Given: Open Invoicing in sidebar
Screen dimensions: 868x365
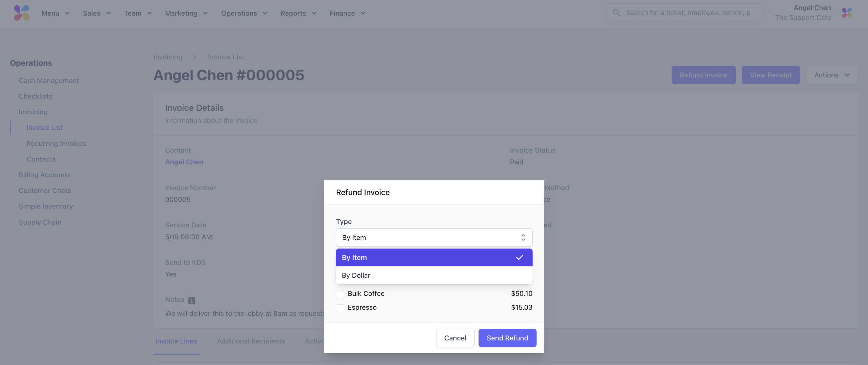Looking at the screenshot, I should click(x=33, y=112).
